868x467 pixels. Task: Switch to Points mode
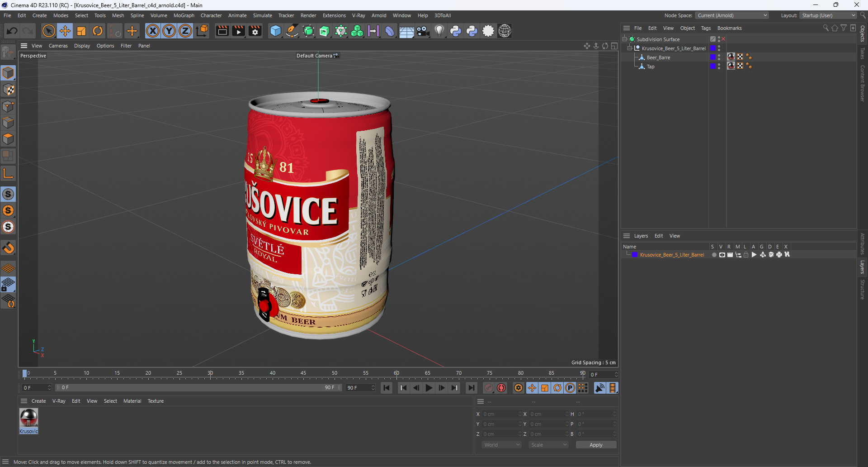click(x=8, y=106)
